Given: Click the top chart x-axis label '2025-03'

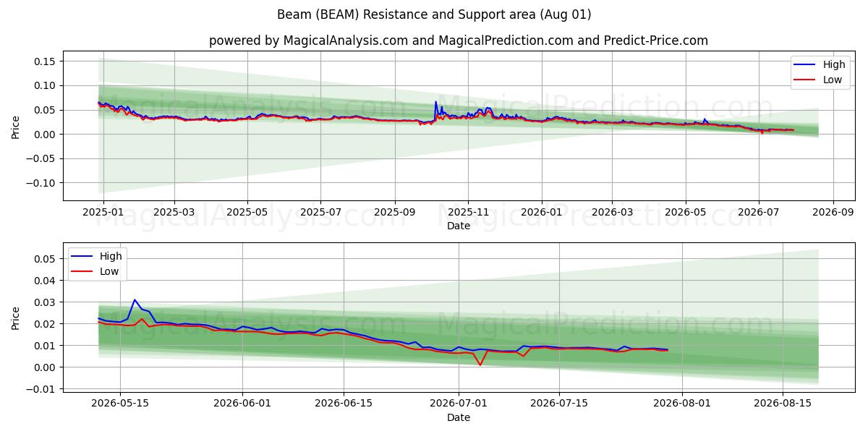Looking at the screenshot, I should point(174,213).
